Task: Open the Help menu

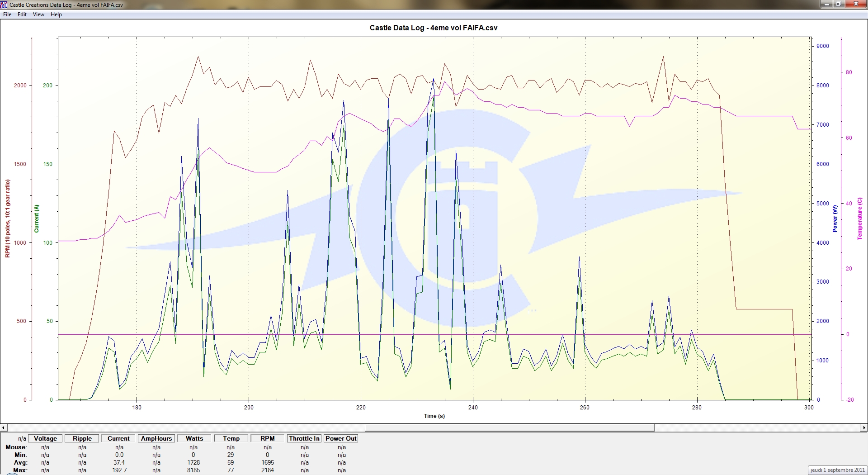Action: 56,14
